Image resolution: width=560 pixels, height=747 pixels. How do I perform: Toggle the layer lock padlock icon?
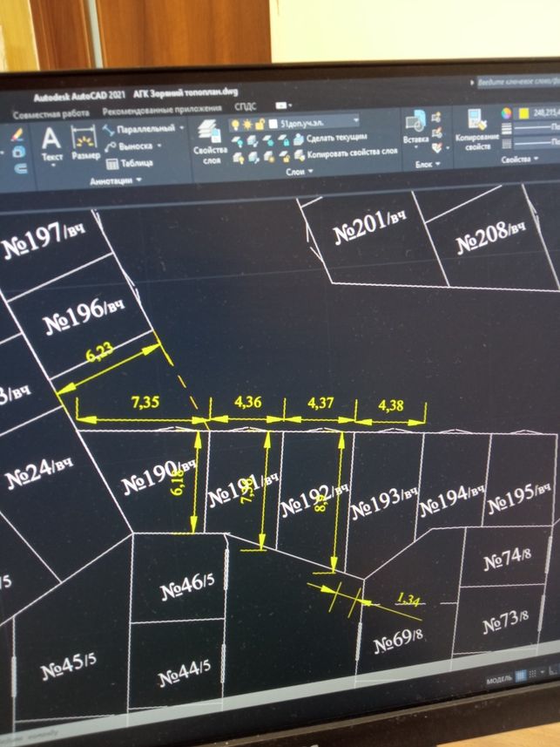[260, 125]
